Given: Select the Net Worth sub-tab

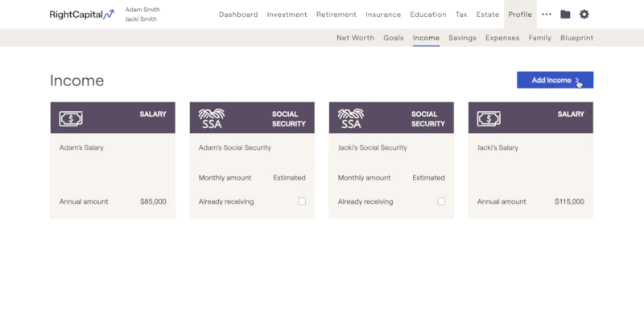Looking at the screenshot, I should click(355, 38).
